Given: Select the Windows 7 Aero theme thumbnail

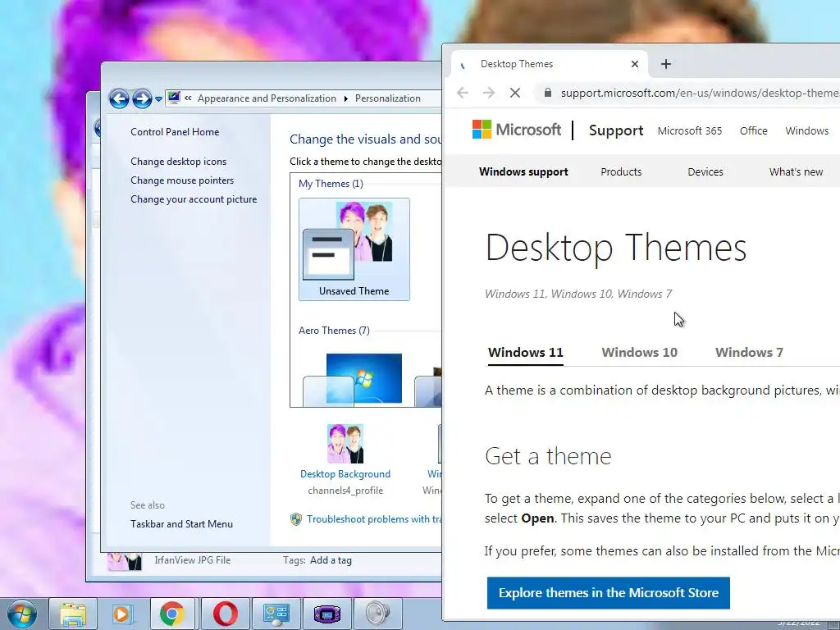Looking at the screenshot, I should click(353, 379).
